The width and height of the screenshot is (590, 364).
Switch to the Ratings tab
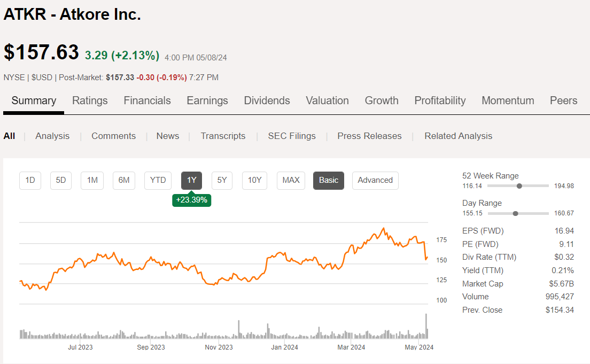click(90, 100)
